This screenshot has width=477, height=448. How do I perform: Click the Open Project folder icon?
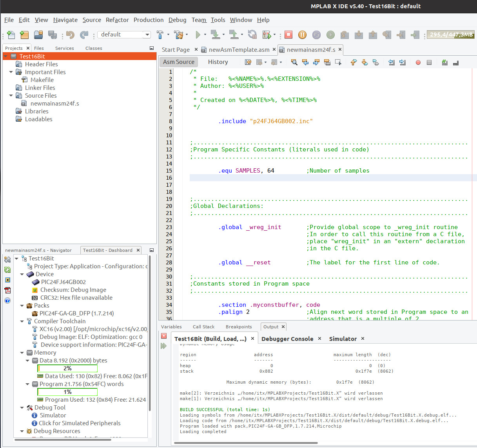(x=38, y=35)
